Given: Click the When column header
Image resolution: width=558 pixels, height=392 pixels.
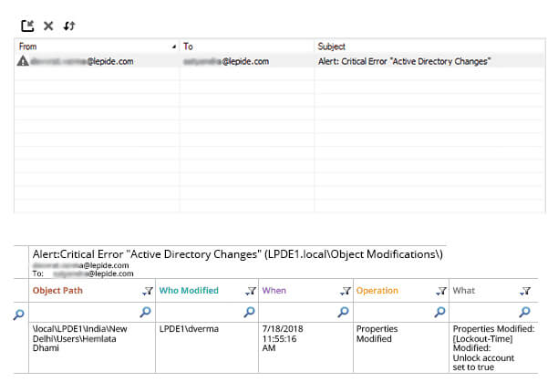Looking at the screenshot, I should (274, 291).
